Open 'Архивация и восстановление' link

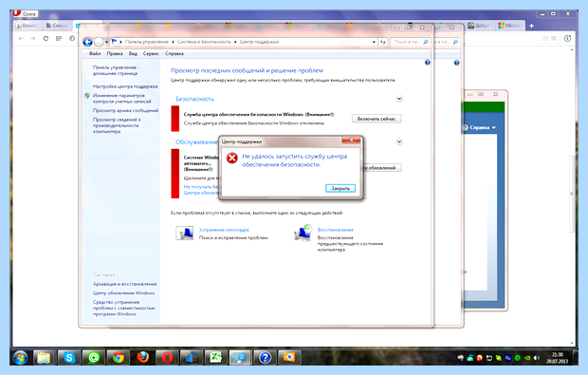point(125,284)
